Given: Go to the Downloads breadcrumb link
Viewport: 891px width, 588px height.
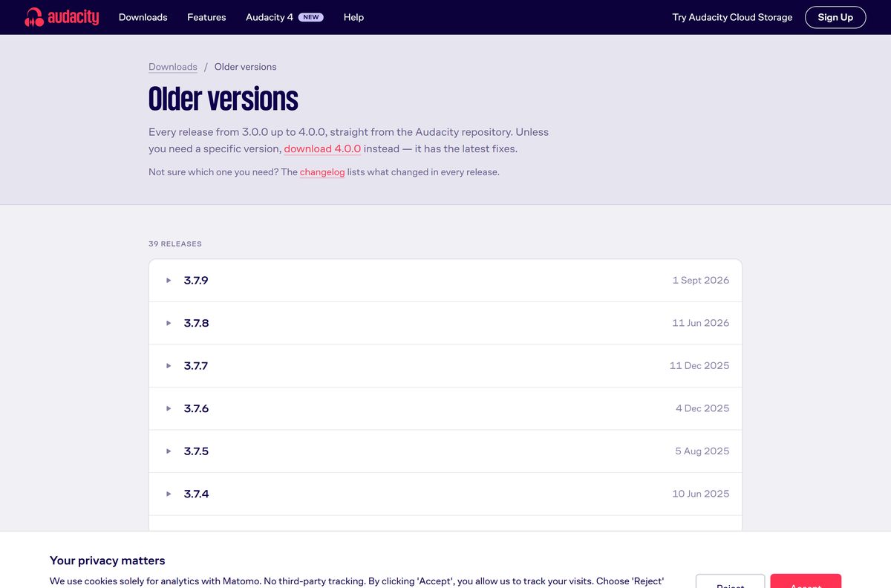Looking at the screenshot, I should (x=173, y=67).
